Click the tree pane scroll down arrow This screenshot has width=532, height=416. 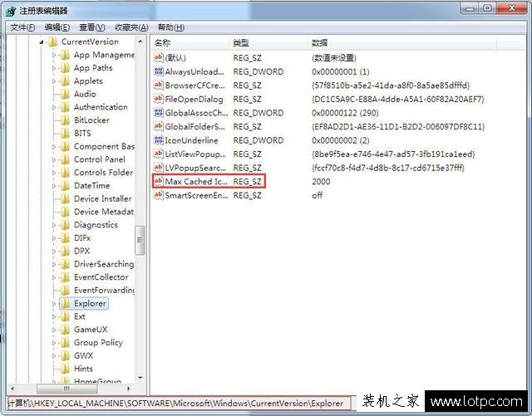pos(140,378)
